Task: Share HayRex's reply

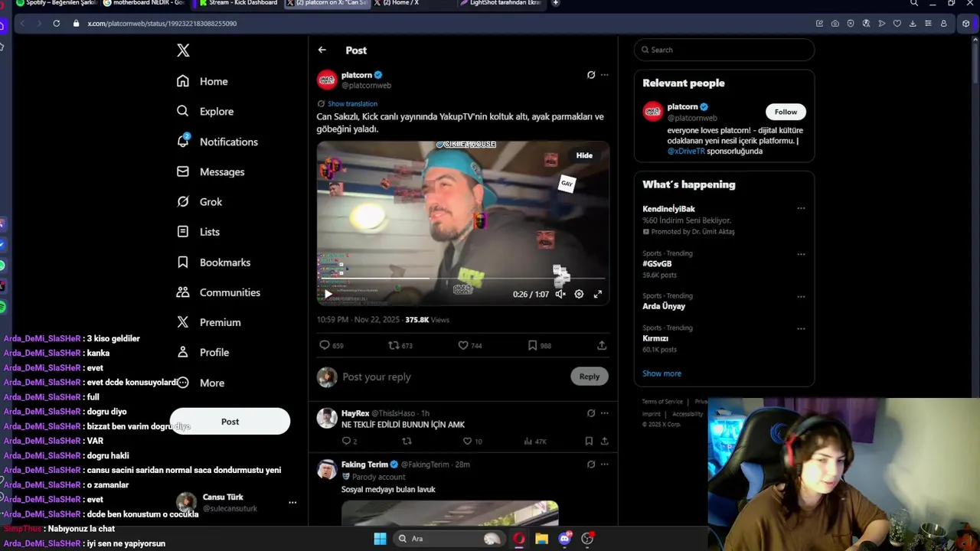Action: (604, 441)
